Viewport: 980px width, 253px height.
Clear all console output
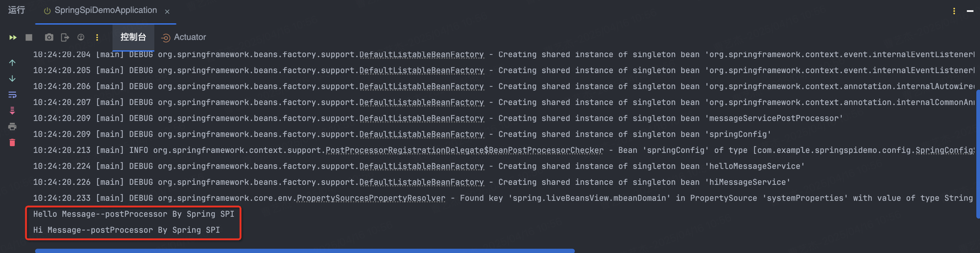pyautogui.click(x=12, y=142)
